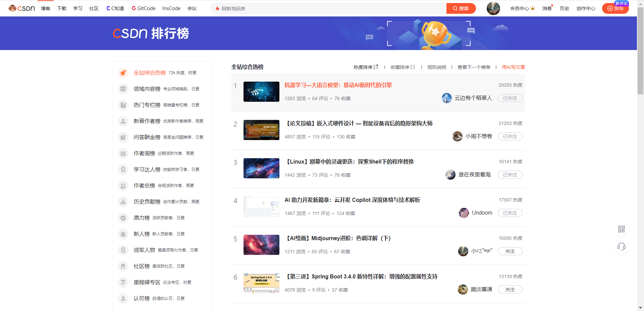Sort the ranking by 热度排序
This screenshot has height=311, width=644.
(366, 67)
